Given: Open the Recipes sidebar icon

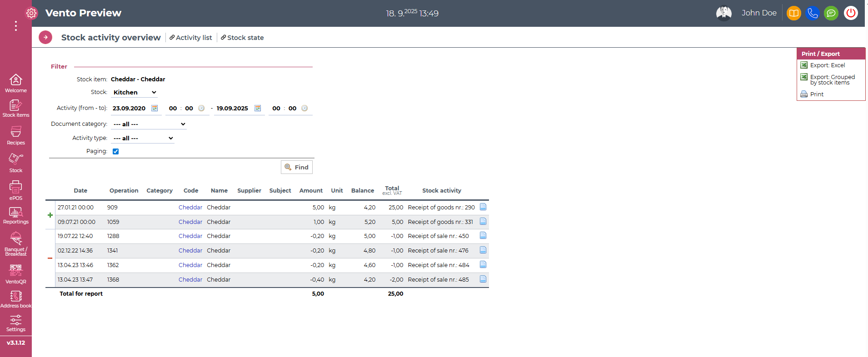Looking at the screenshot, I should tap(16, 135).
